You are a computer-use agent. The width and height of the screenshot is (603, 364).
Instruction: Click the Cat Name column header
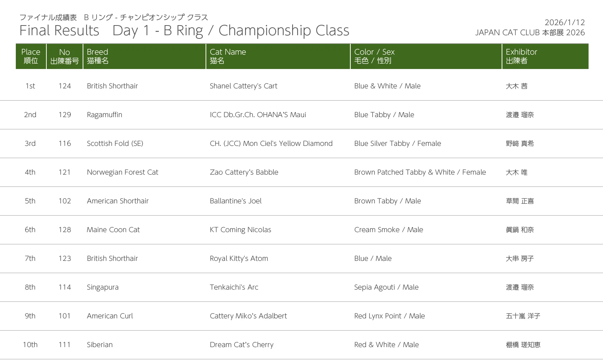click(x=228, y=56)
